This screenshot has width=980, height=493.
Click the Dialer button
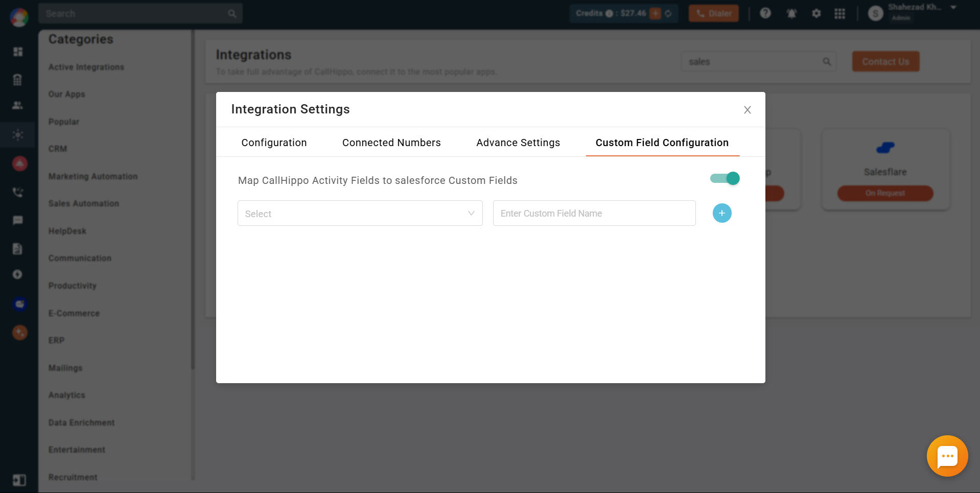714,13
